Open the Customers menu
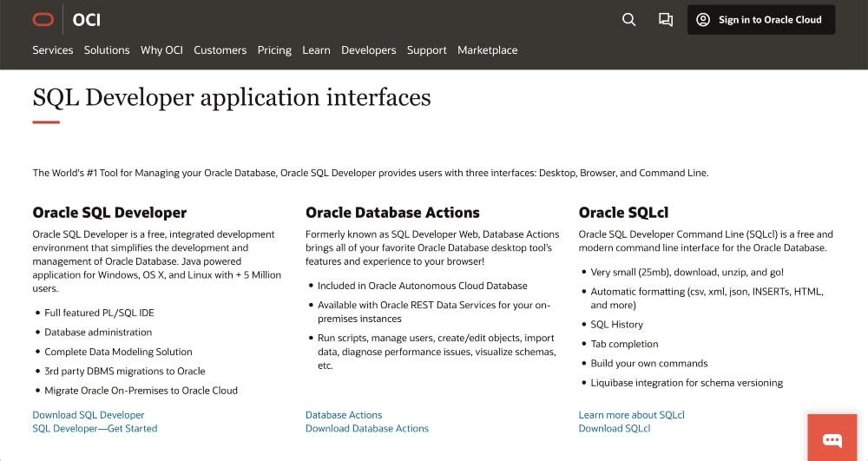The image size is (868, 461). click(x=220, y=49)
